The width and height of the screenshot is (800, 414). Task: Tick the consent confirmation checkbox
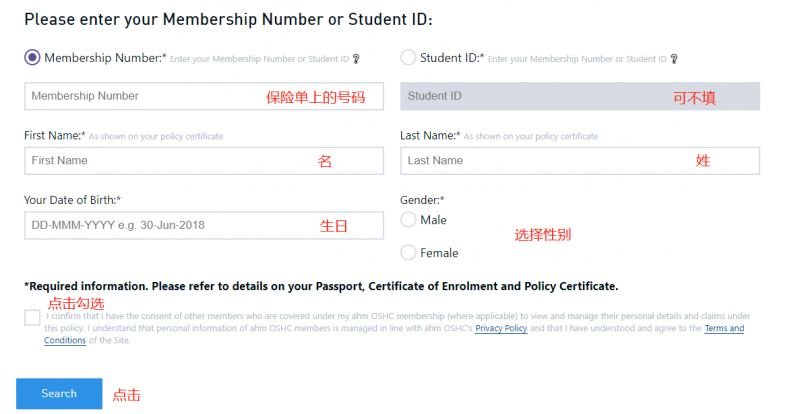pyautogui.click(x=33, y=318)
